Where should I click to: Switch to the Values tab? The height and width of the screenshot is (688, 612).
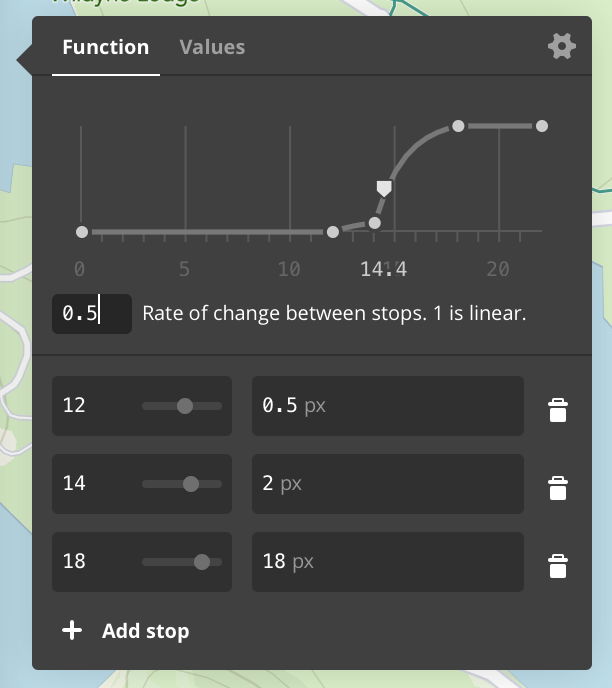pyautogui.click(x=212, y=47)
